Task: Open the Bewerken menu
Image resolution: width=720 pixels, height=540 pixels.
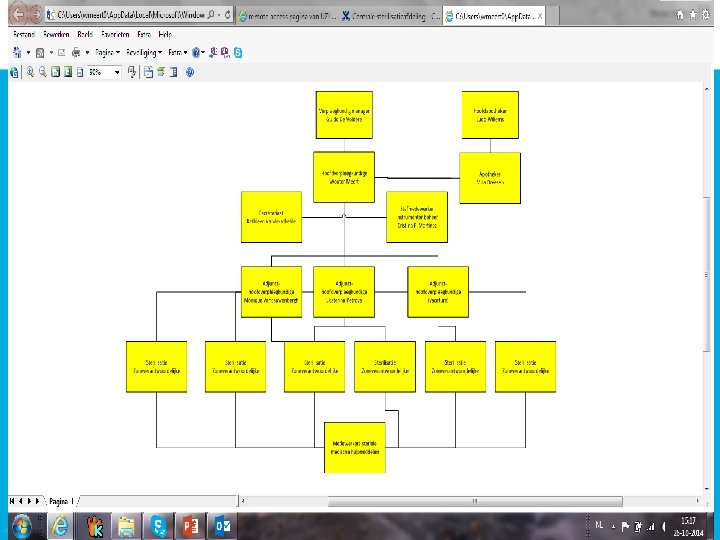Action: 56,34
